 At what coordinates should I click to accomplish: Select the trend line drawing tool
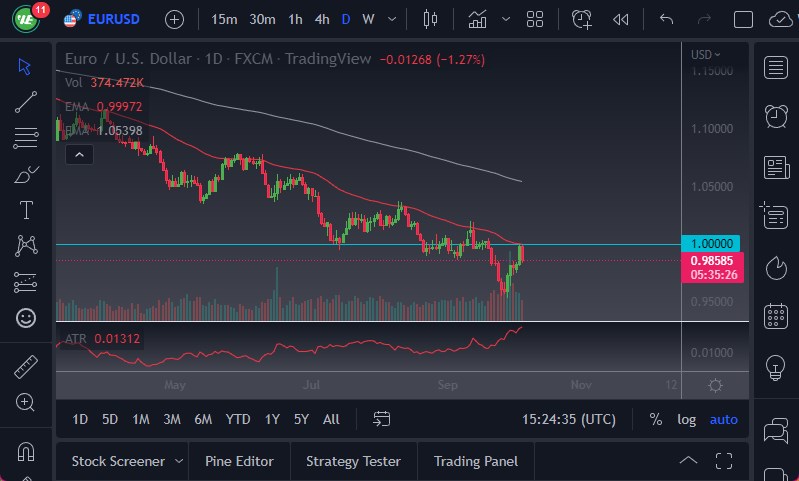coord(26,101)
